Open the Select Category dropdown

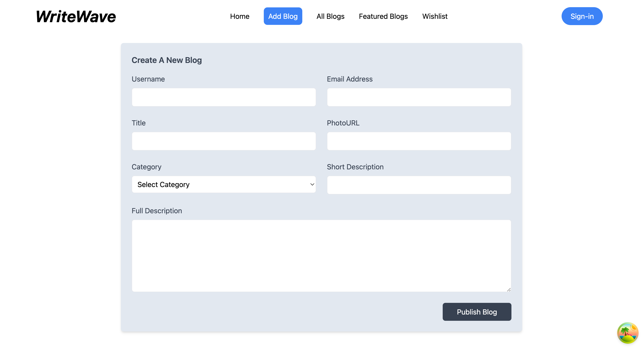(223, 184)
